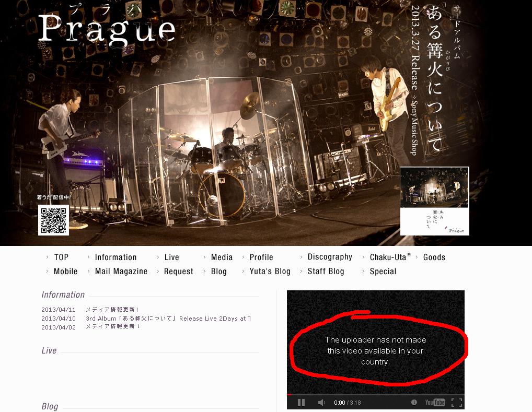532x412 pixels.
Task: Click the Blog section heading
Action: tap(50, 406)
